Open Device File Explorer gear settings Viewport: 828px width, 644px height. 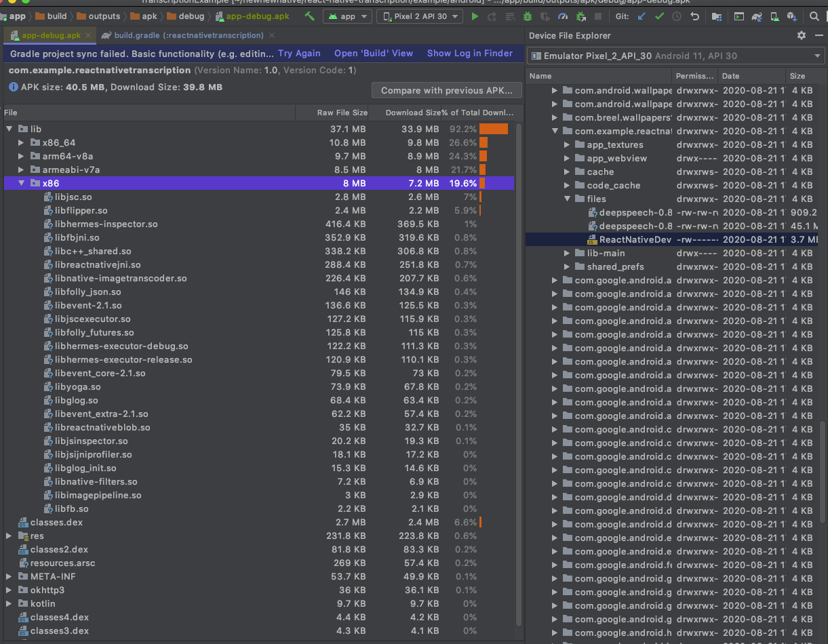[802, 35]
